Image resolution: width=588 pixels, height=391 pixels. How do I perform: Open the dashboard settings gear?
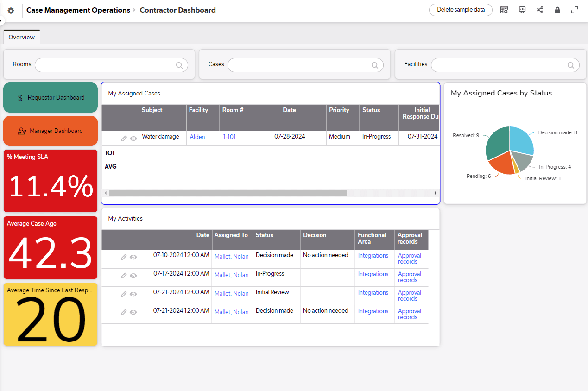11,10
